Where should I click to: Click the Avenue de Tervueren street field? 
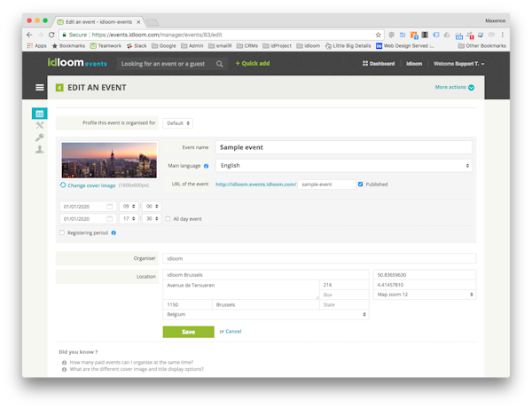pos(241,289)
